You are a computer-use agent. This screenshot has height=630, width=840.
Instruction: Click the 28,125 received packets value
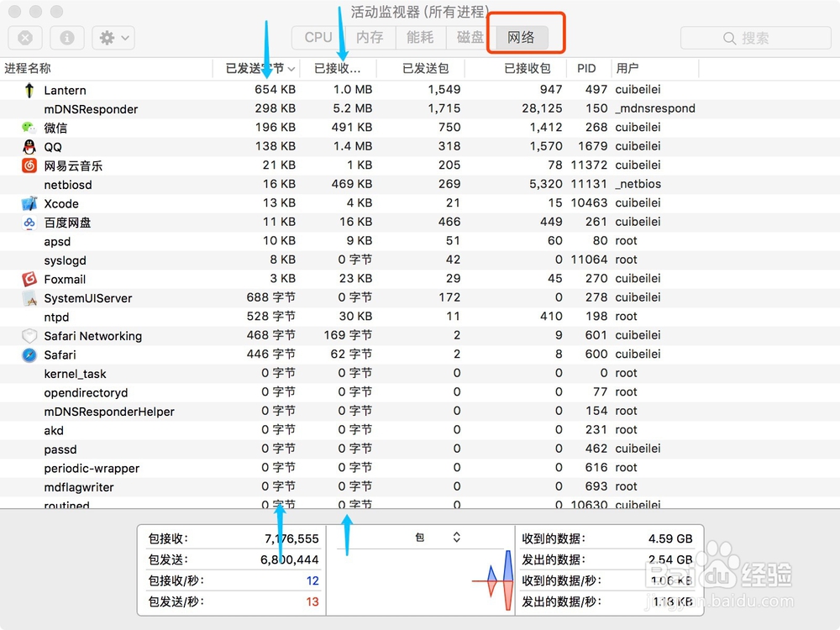click(x=542, y=108)
